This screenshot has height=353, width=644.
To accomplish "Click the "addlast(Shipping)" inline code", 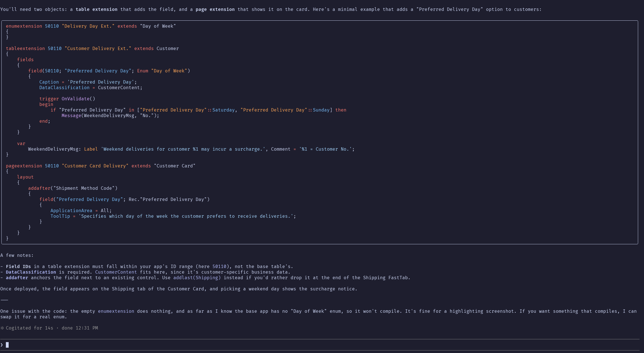I will click(x=197, y=278).
